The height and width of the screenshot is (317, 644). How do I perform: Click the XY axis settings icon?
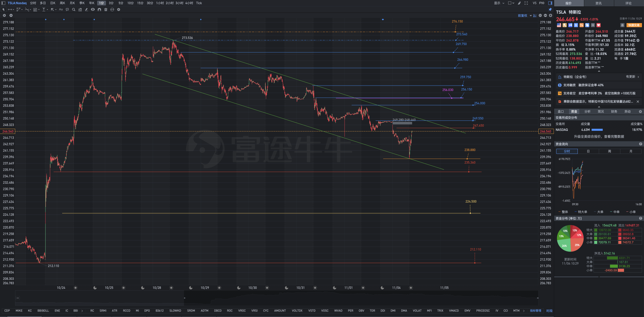coord(535,16)
